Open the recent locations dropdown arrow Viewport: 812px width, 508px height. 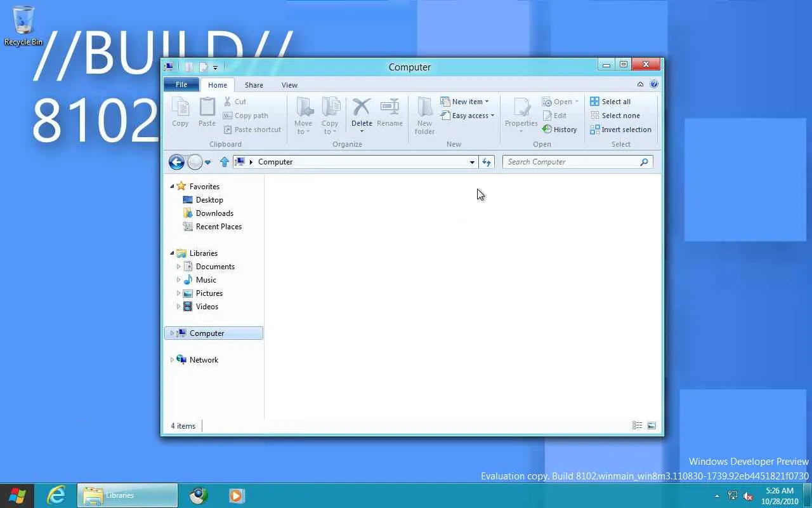click(x=207, y=163)
